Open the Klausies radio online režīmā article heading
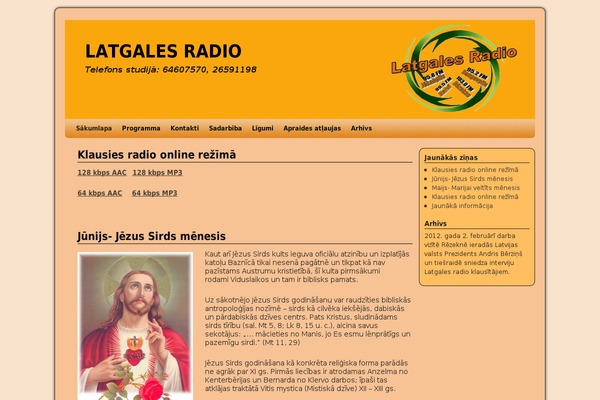 coord(157,155)
